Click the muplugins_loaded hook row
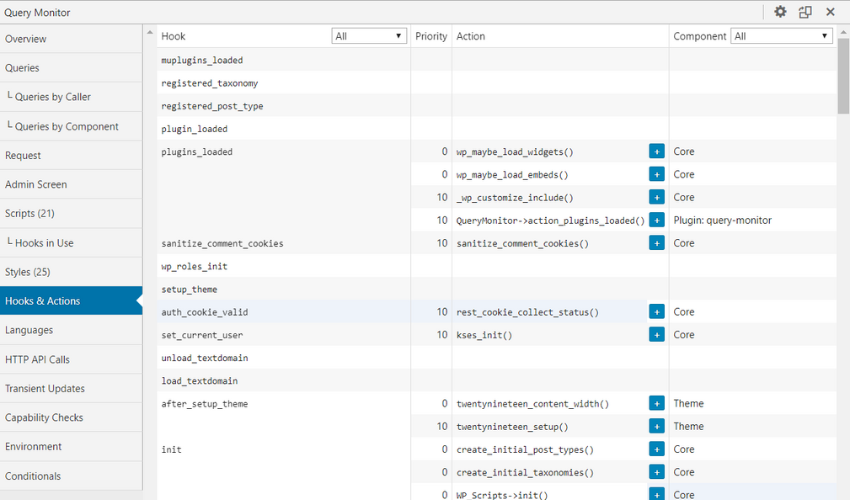This screenshot has width=850, height=500. [x=497, y=60]
